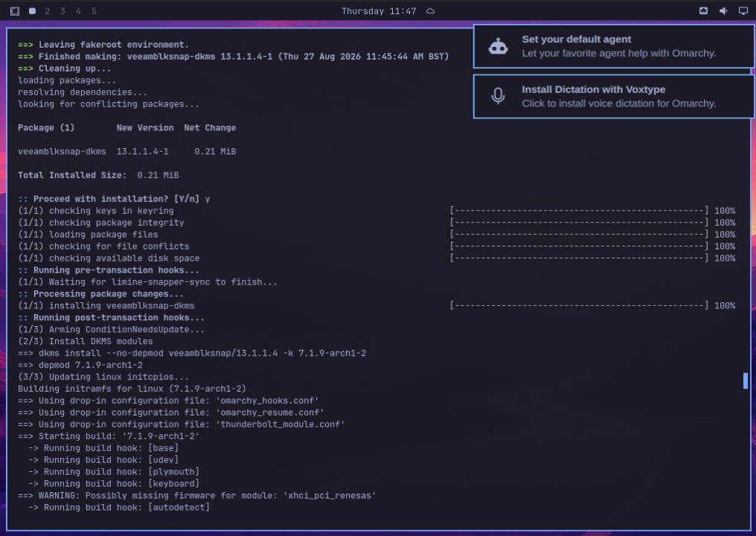Viewport: 756px width, 536px height.
Task: Open the Omarchy menu icon in top bar
Action: (15, 11)
